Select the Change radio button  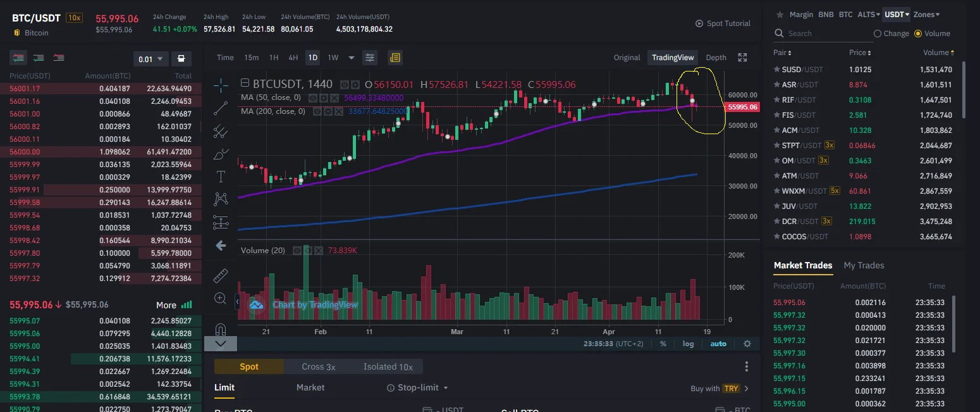coord(891,34)
